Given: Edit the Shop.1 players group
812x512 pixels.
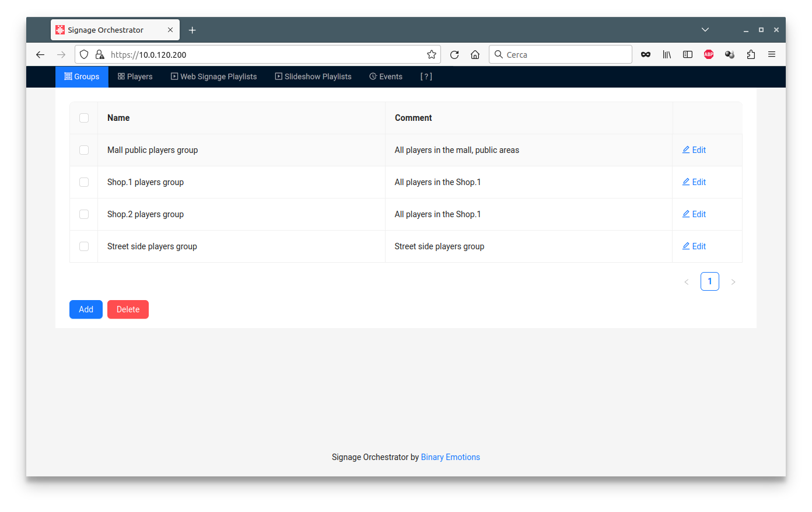Looking at the screenshot, I should (694, 182).
